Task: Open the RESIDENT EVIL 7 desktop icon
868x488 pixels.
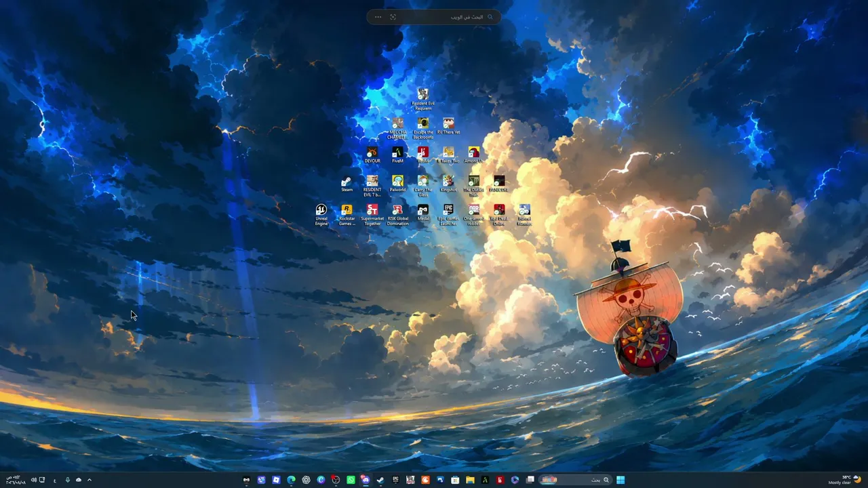Action: [372, 186]
